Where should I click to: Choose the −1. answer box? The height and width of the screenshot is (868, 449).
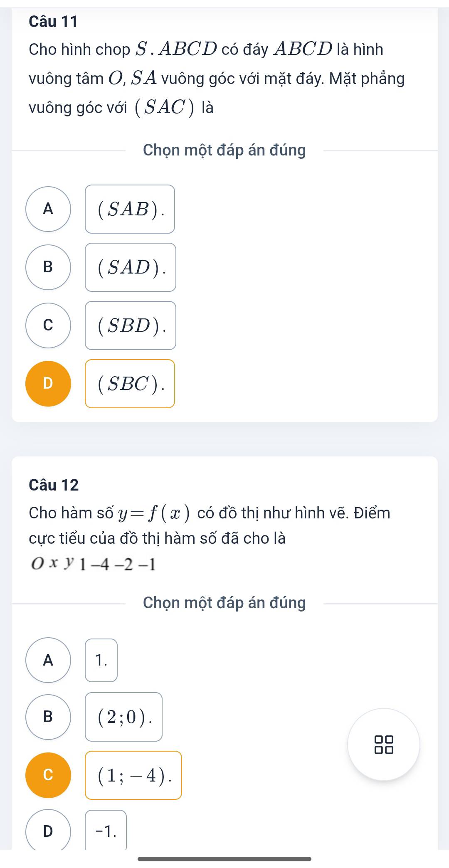[x=106, y=831]
